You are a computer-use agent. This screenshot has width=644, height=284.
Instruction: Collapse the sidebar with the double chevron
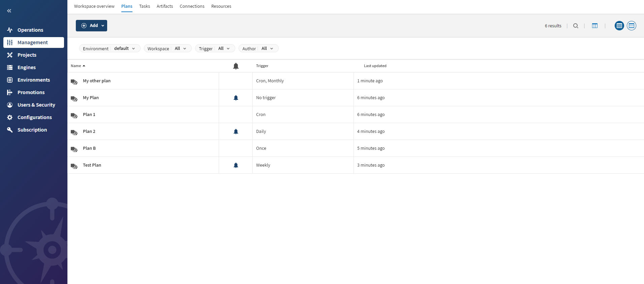9,11
